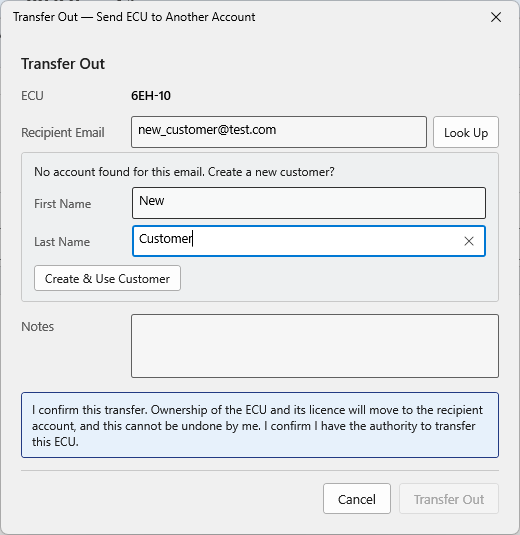Cancel the ECU transfer

[x=357, y=499]
